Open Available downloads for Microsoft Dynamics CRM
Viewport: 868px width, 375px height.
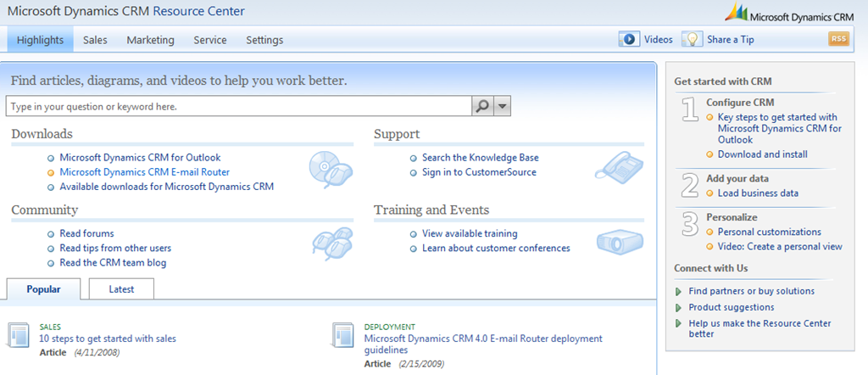(167, 187)
